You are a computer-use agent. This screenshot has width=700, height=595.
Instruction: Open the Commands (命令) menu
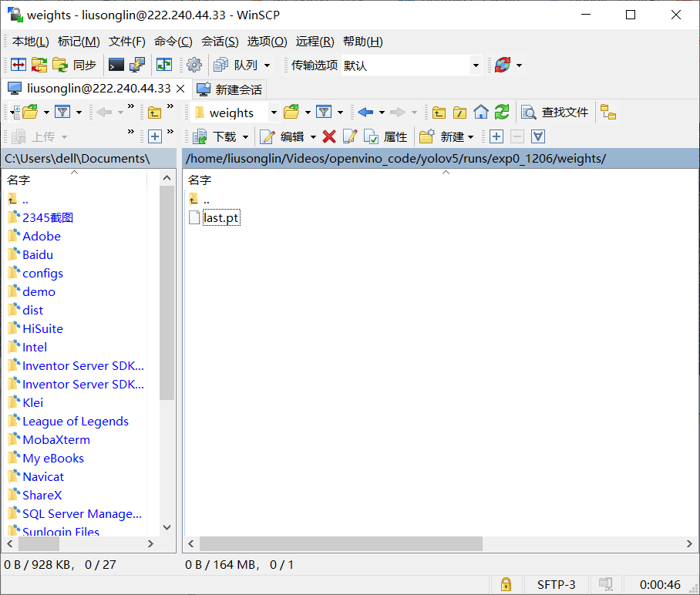(173, 42)
